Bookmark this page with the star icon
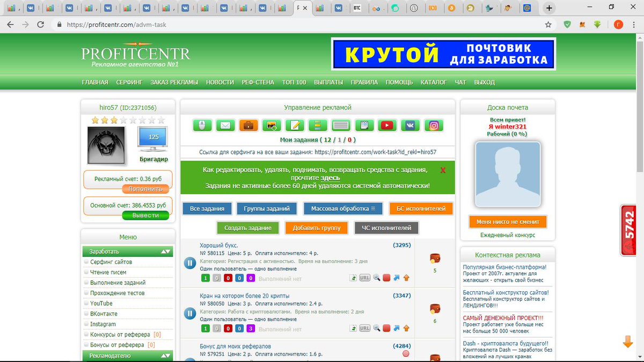This screenshot has width=644, height=362. 548,25
